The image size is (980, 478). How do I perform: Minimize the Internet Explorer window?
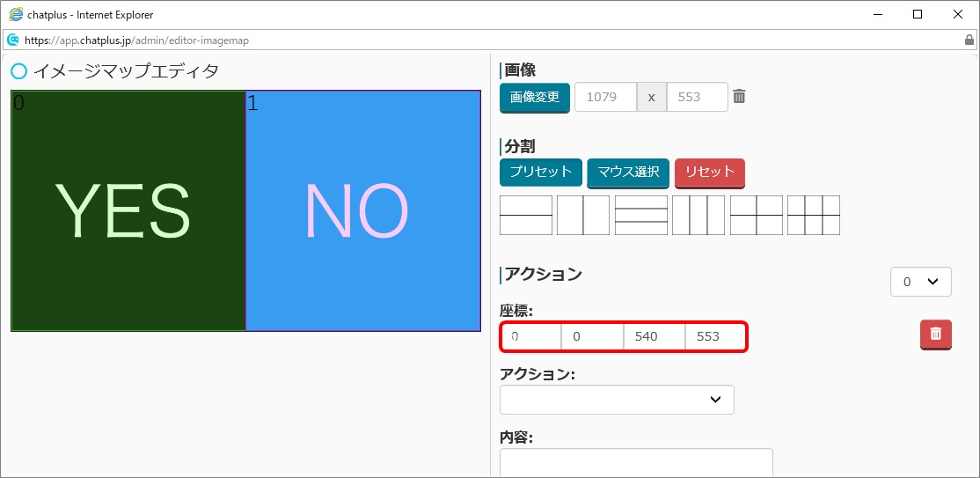coord(878,14)
